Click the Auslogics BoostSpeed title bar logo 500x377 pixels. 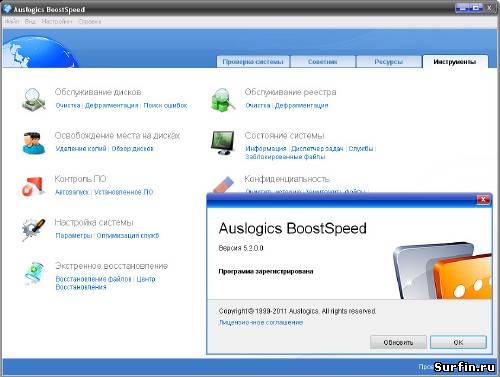[x=7, y=8]
